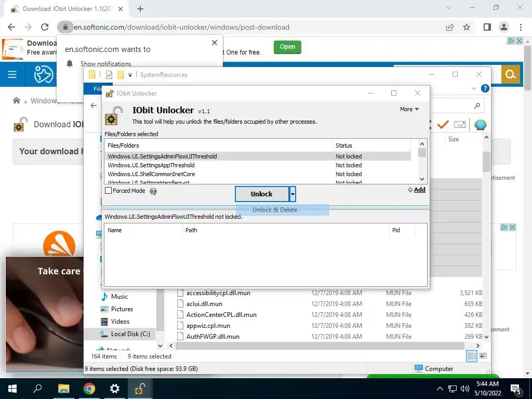Open the Unlock button dropdown arrow
This screenshot has width=532, height=399.
coord(292,194)
